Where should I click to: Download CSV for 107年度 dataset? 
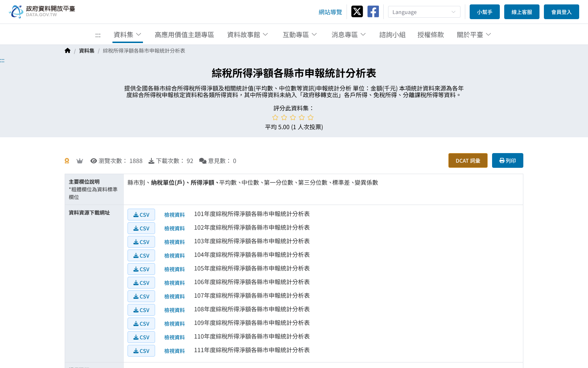pyautogui.click(x=141, y=296)
